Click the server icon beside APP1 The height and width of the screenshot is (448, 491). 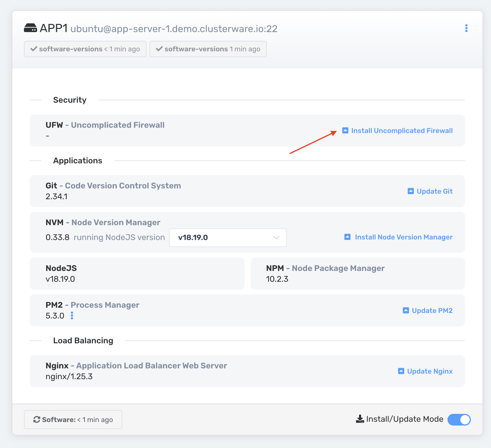(30, 28)
